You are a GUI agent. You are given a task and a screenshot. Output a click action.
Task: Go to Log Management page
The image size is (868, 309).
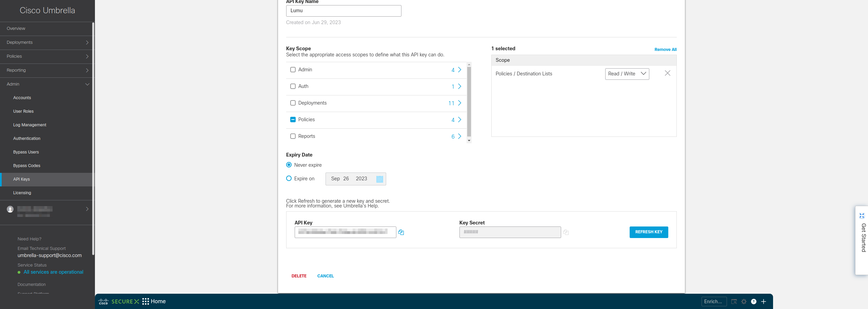29,125
